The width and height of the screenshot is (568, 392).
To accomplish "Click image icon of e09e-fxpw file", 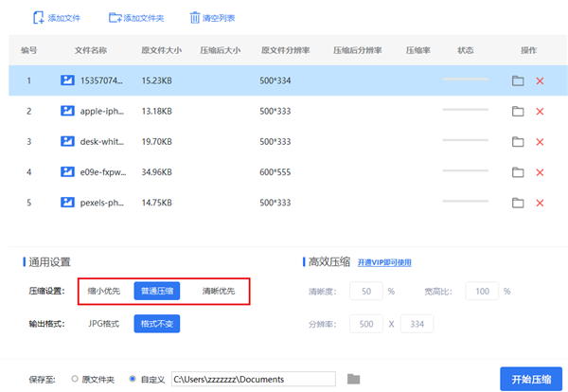I will point(67,171).
